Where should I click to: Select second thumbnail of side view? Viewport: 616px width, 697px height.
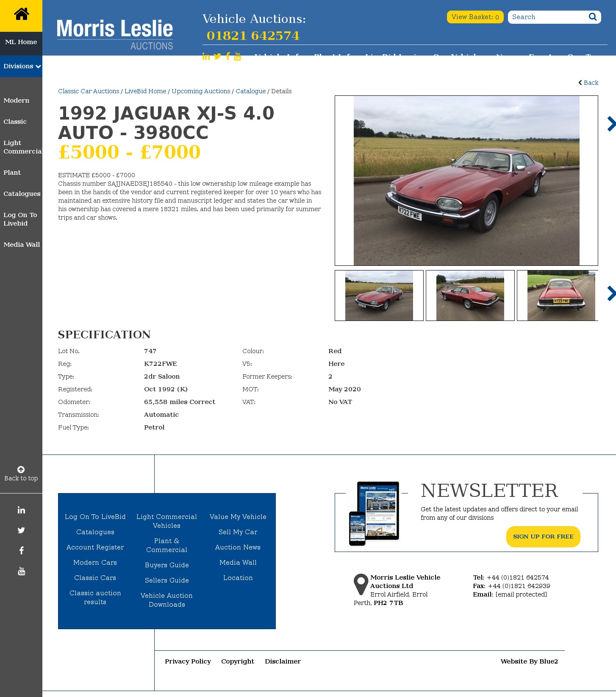470,296
